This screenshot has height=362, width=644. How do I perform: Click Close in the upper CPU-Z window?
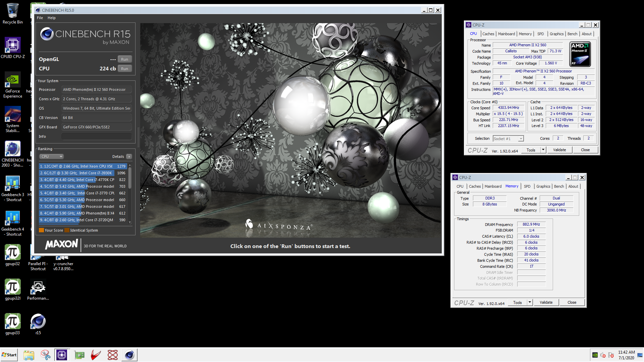click(585, 150)
